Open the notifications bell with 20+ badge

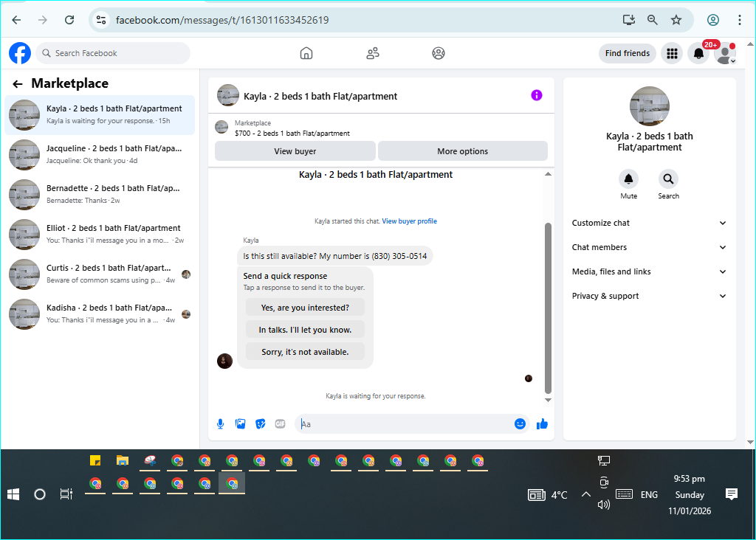coord(698,53)
